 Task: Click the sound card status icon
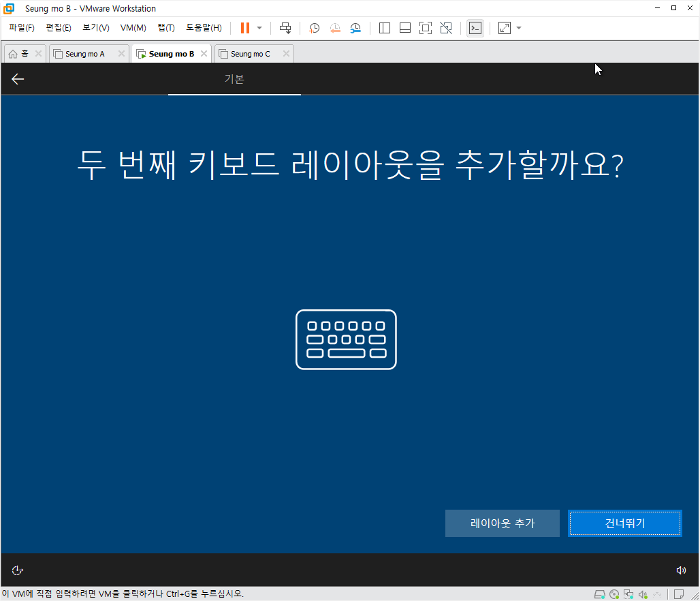coord(643,594)
